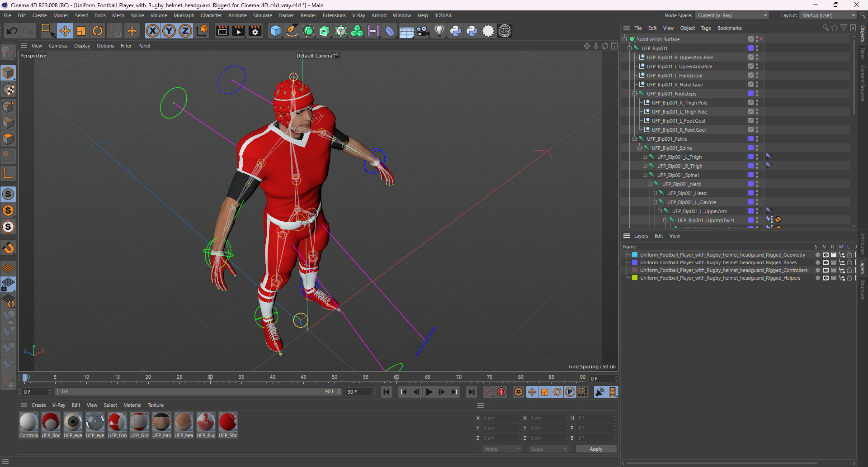868x467 pixels.
Task: Add a Camera object icon
Action: (423, 31)
